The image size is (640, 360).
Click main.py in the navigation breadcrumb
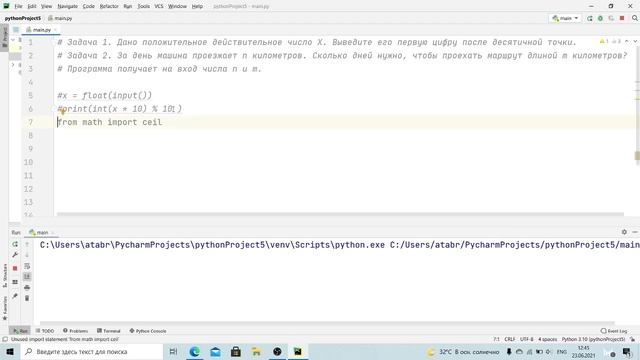coord(60,18)
